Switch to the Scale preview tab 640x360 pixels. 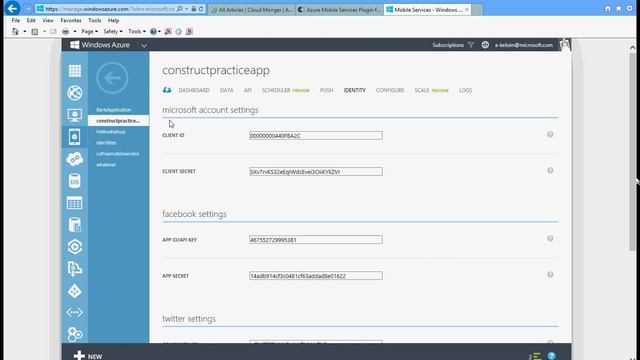pyautogui.click(x=431, y=90)
